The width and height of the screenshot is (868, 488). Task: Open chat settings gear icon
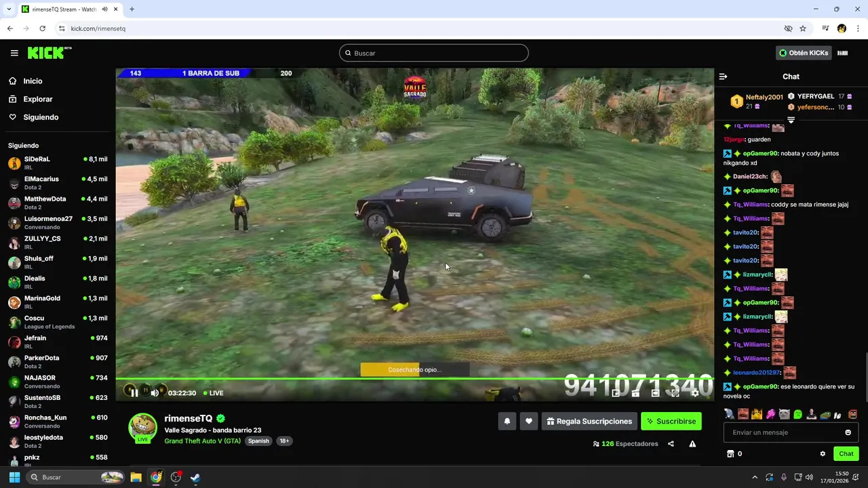coord(823,454)
